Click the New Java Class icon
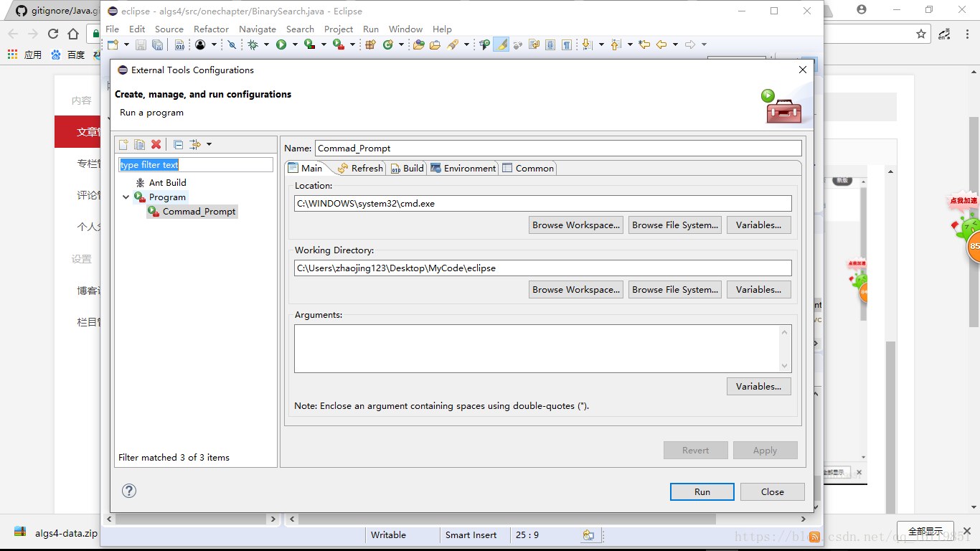This screenshot has width=980, height=551. pyautogui.click(x=388, y=44)
